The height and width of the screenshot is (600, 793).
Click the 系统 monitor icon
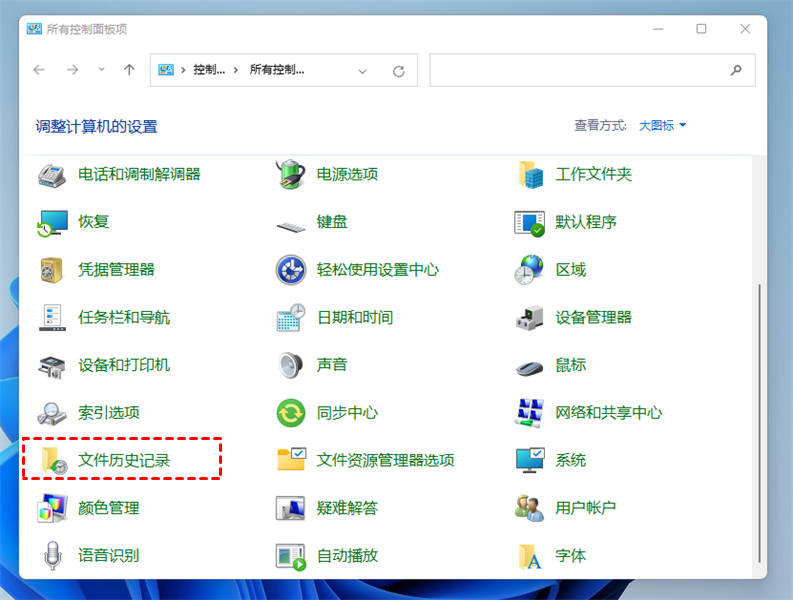point(530,460)
